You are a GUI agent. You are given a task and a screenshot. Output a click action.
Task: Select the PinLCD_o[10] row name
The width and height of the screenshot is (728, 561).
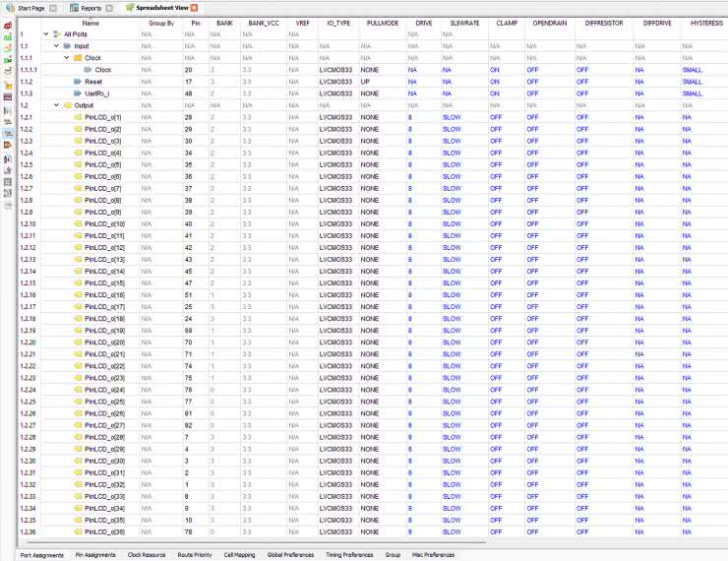[103, 223]
